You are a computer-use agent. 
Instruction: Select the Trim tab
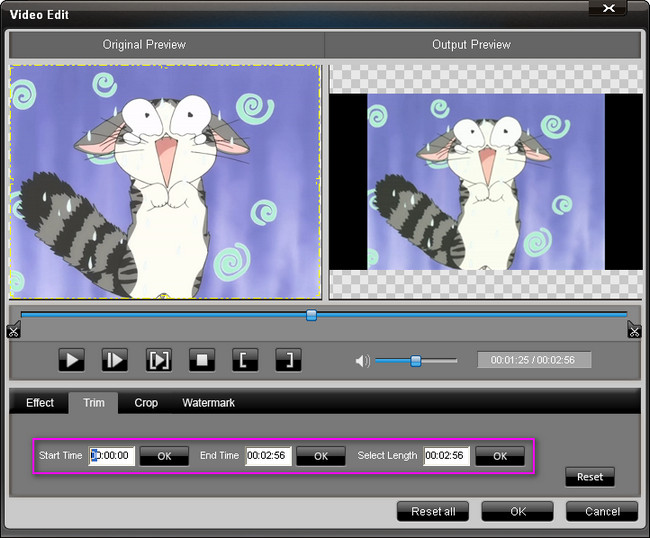[x=94, y=403]
